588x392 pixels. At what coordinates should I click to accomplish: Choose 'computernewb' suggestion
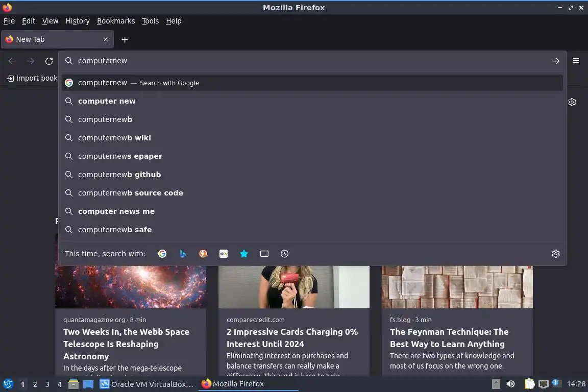click(x=312, y=119)
